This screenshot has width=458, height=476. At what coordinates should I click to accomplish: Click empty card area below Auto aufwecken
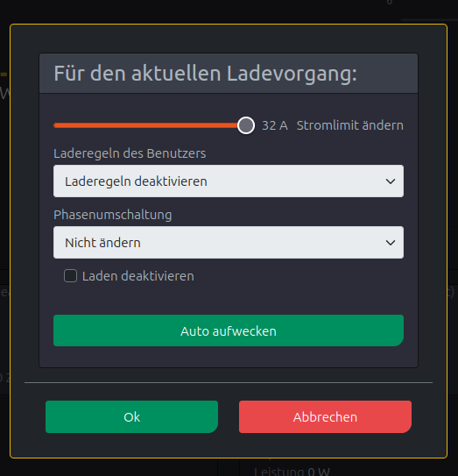[x=229, y=357]
